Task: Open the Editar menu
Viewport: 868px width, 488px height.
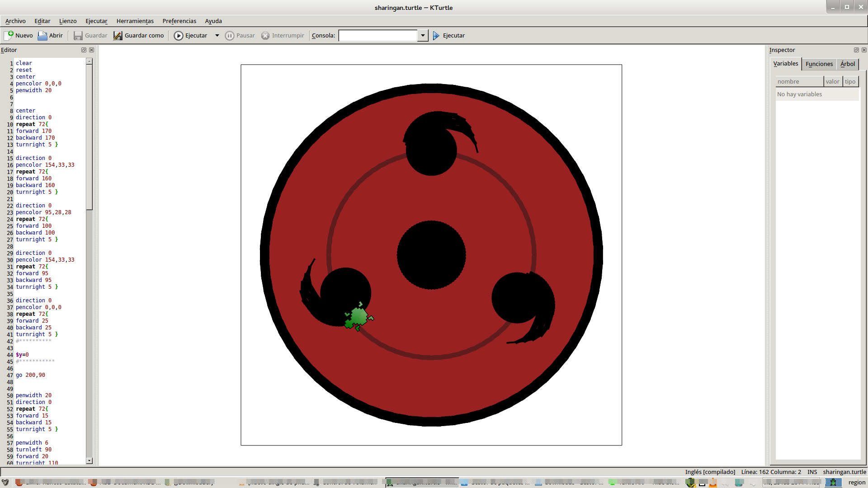Action: pos(42,21)
